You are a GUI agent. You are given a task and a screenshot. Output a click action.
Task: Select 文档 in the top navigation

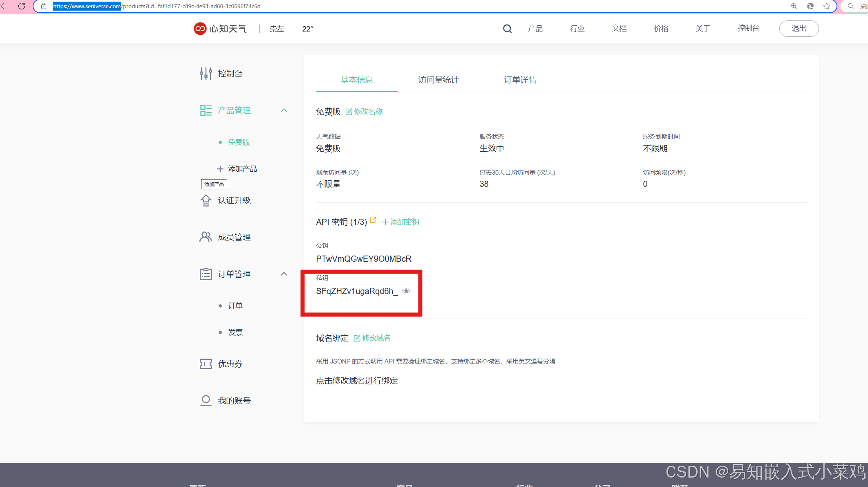click(619, 28)
